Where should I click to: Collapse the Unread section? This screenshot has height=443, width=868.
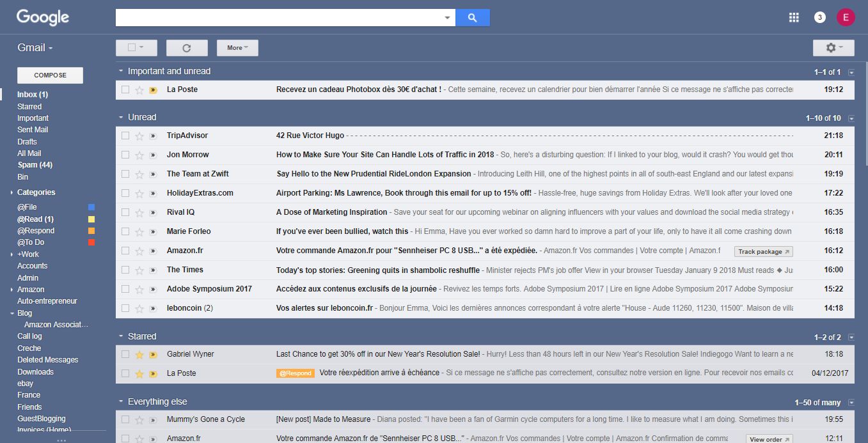coord(120,117)
